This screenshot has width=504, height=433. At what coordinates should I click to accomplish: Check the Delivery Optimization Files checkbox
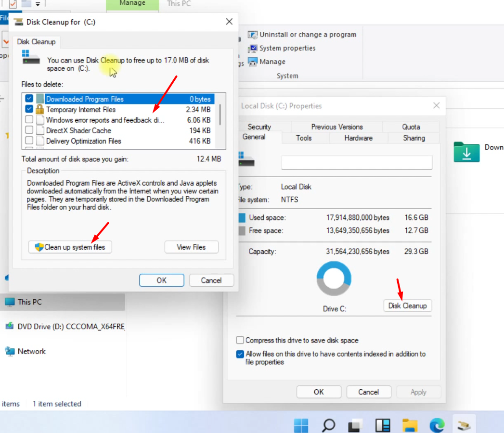(x=29, y=140)
